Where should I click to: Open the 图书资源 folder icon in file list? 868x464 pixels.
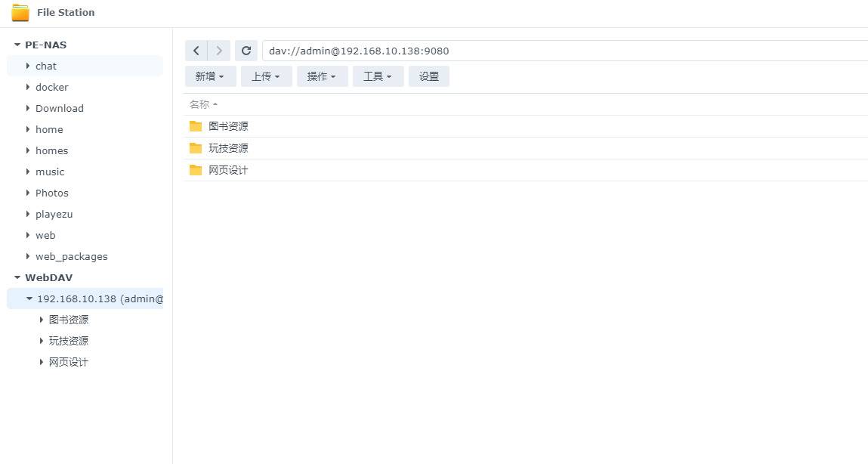point(195,125)
